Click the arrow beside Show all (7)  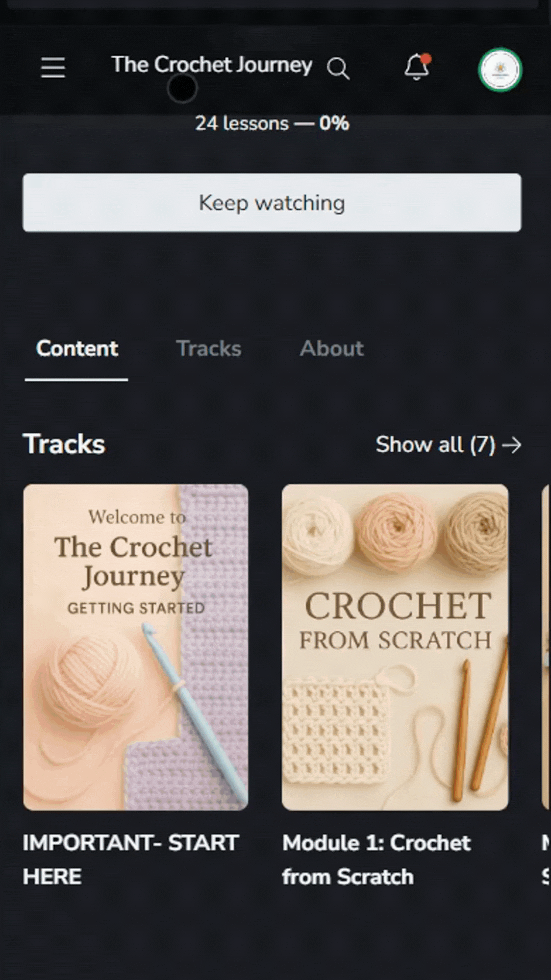click(x=512, y=445)
